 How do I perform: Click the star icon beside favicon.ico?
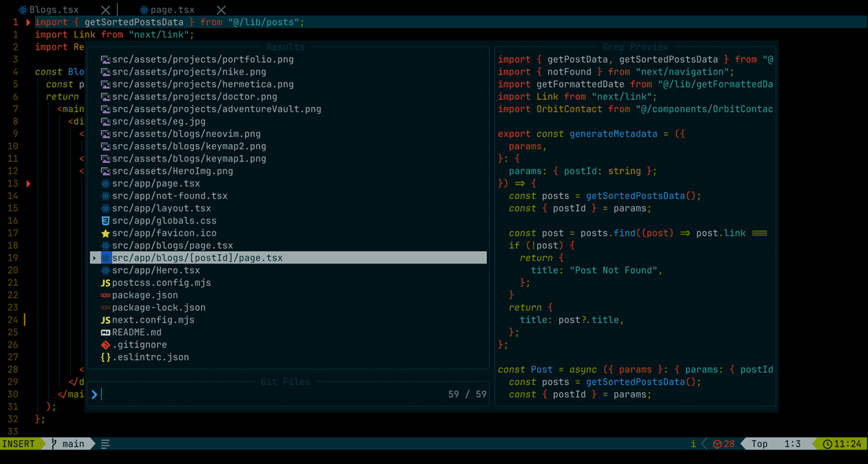(x=106, y=233)
